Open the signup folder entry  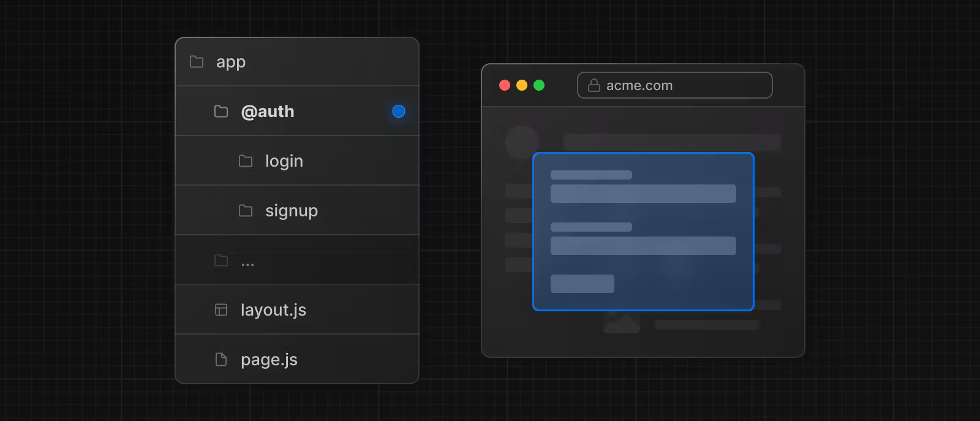[x=292, y=211]
